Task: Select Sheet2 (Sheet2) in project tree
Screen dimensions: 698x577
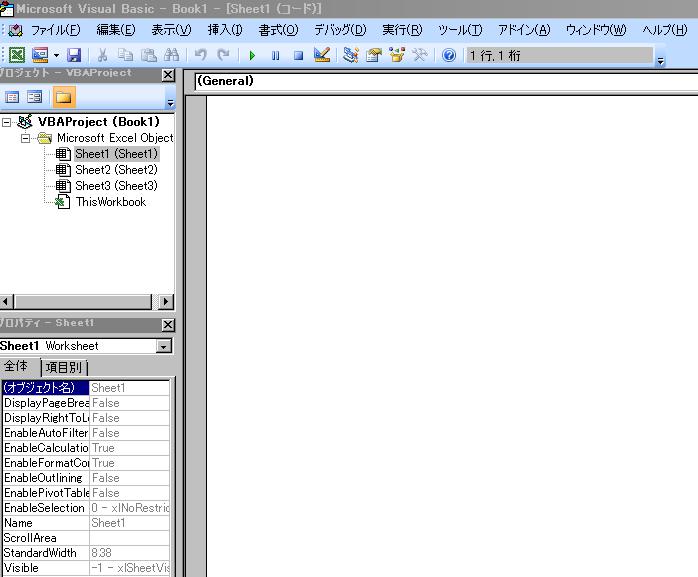Action: (116, 170)
